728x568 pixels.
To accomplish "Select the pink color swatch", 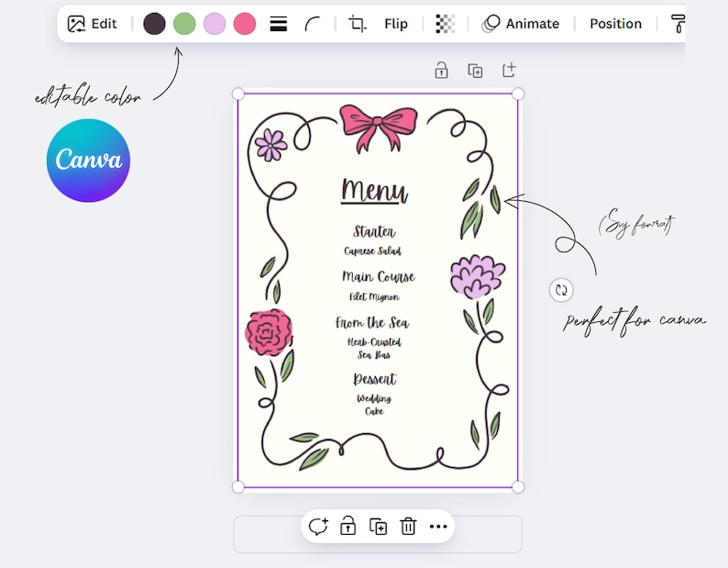I will pyautogui.click(x=245, y=24).
